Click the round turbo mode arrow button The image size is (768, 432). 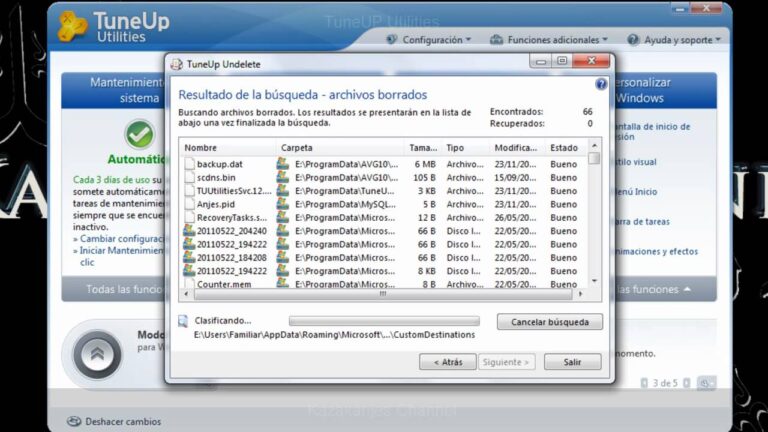(97, 355)
